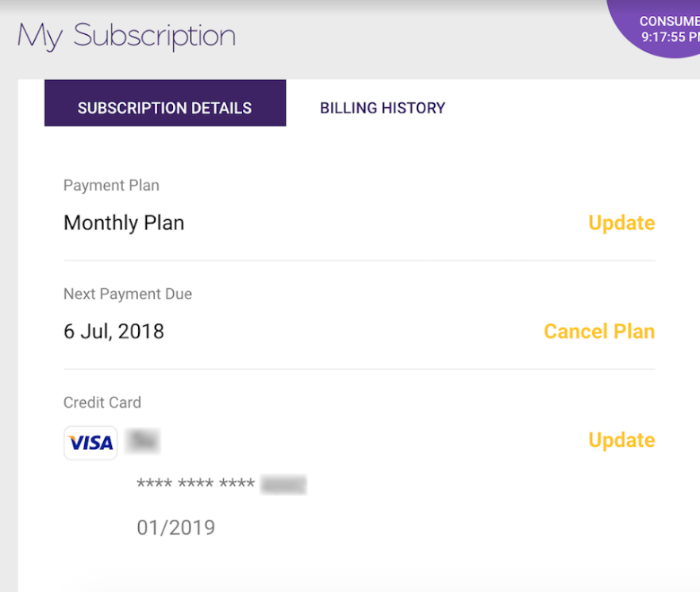Screen dimensions: 700x592
Task: Update the Monthly Plan payment plan
Action: [621, 223]
